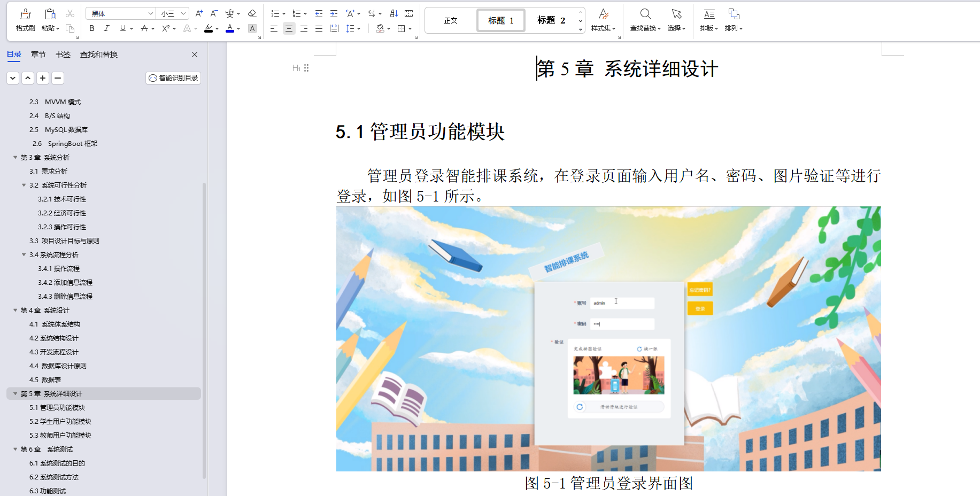Open 样式集 with the style pen icon
Viewport: 980px width, 496px height.
[x=604, y=20]
